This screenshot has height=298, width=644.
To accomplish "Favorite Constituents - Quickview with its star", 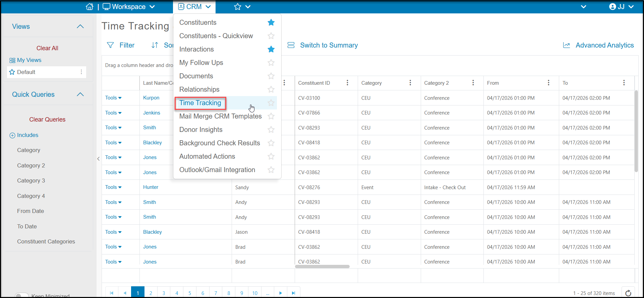I will (x=271, y=36).
